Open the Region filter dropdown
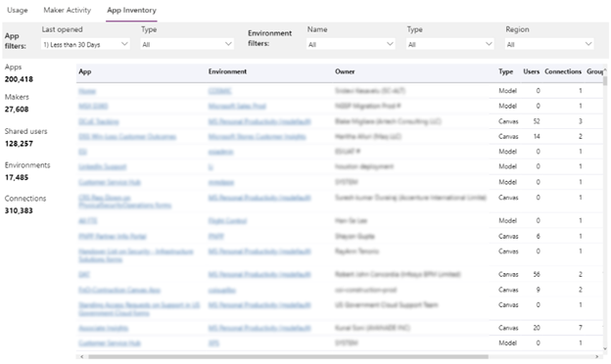This screenshot has height=364, width=611. coord(549,44)
